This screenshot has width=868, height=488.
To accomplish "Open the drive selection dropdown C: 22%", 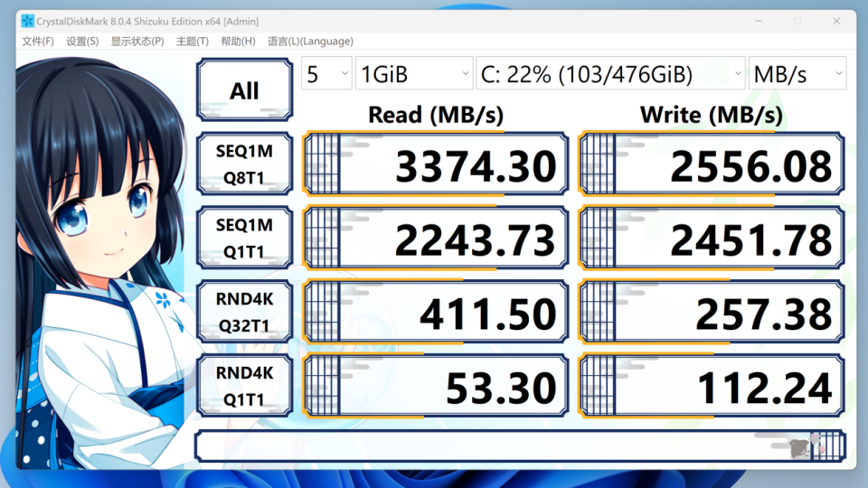I will [x=610, y=73].
